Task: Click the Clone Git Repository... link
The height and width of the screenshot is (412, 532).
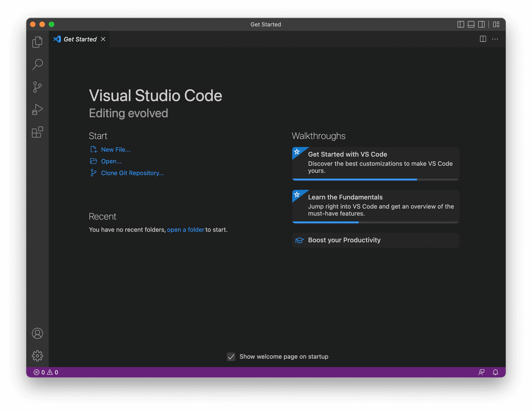Action: click(x=132, y=173)
